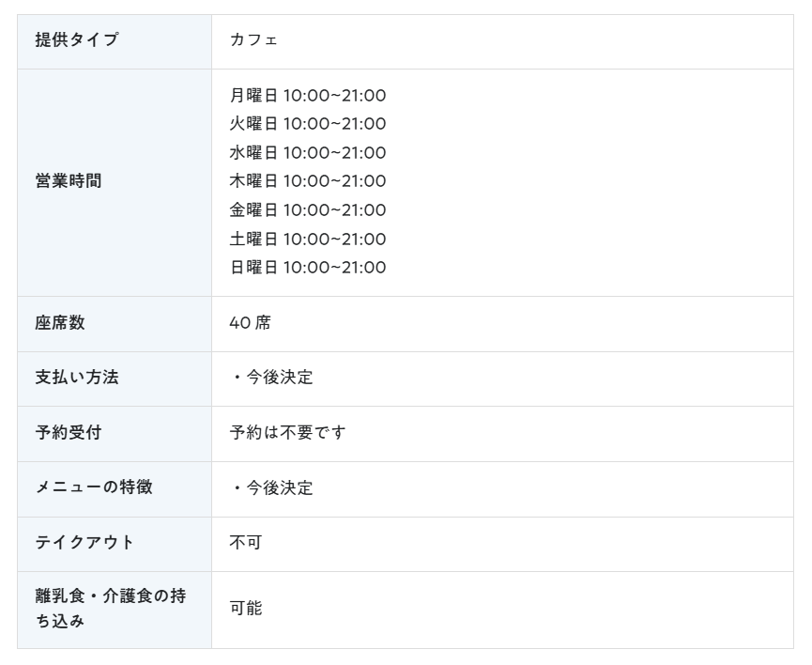Click the 予約は不要です text
This screenshot has width=812, height=665.
287,432
